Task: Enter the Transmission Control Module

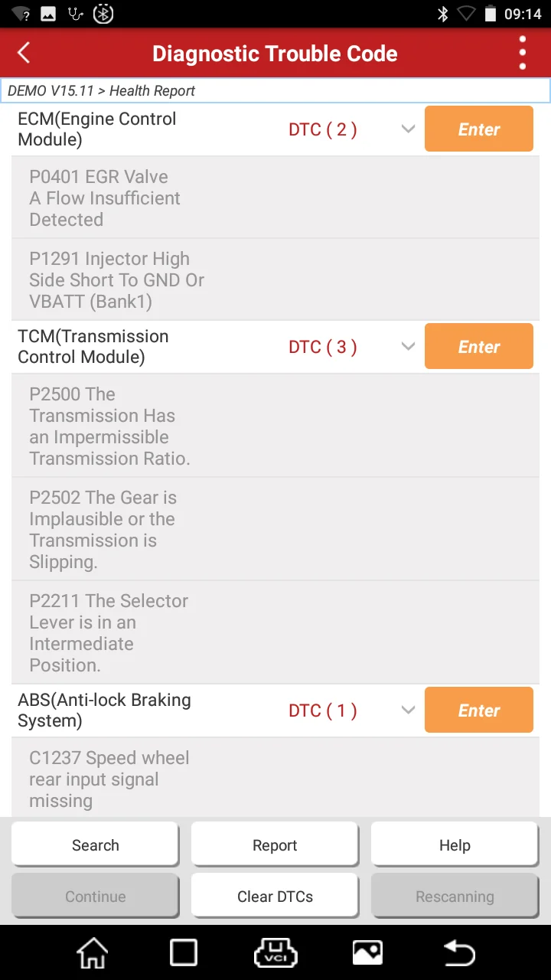Action: click(x=478, y=347)
